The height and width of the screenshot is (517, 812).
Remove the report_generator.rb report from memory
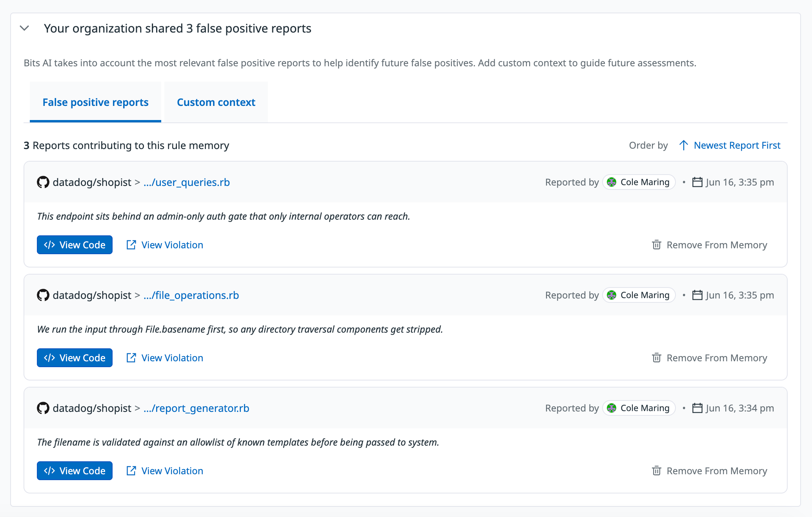[x=709, y=471]
